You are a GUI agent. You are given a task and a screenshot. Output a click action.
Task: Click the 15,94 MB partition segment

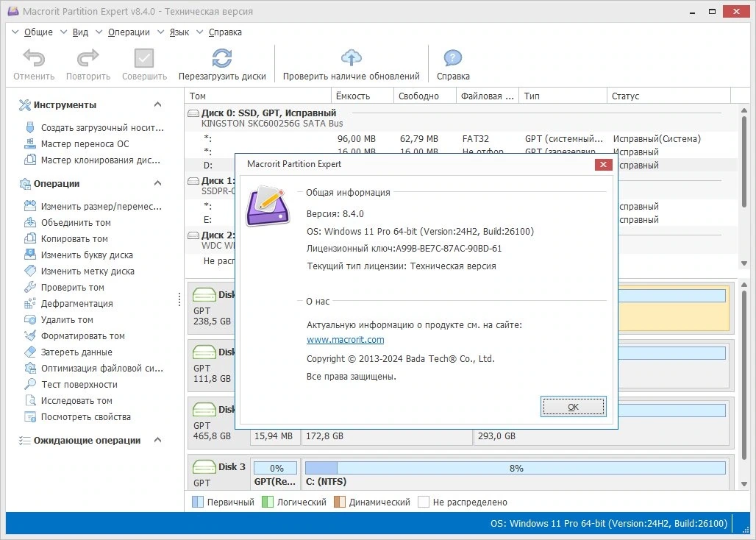point(274,436)
